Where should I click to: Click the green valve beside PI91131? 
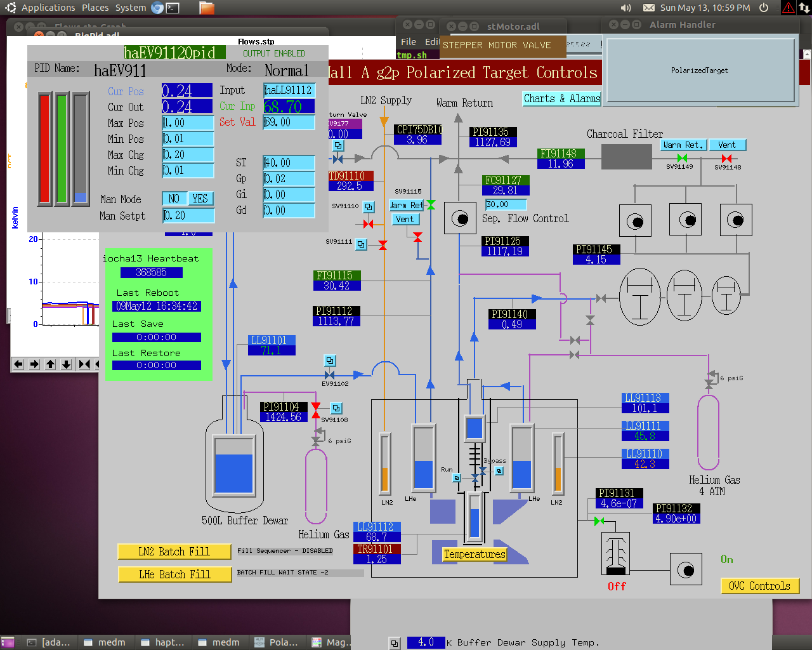pos(599,521)
